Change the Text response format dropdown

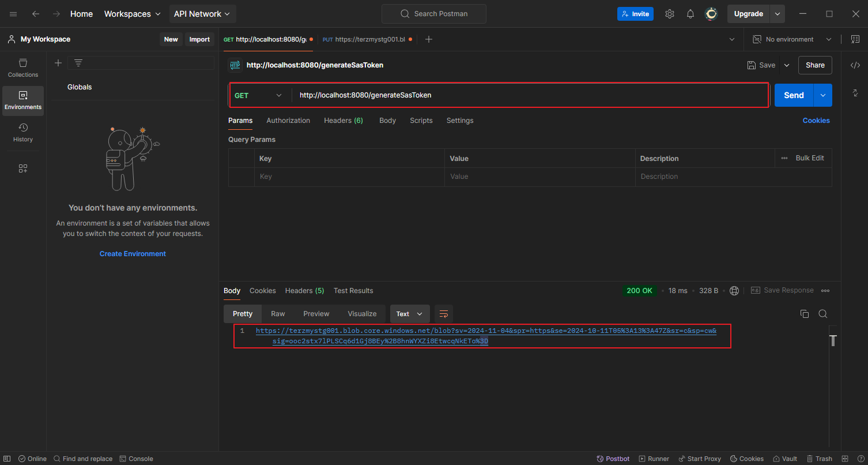click(410, 314)
